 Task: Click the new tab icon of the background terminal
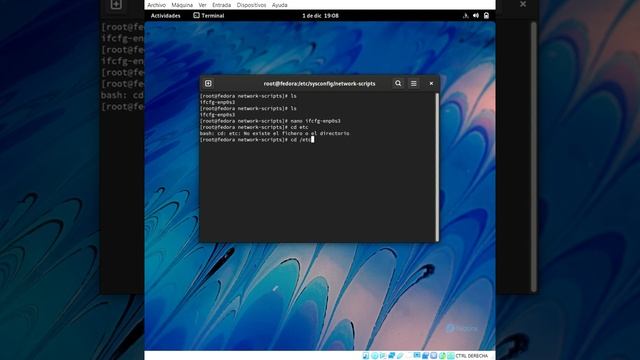[116, 4]
